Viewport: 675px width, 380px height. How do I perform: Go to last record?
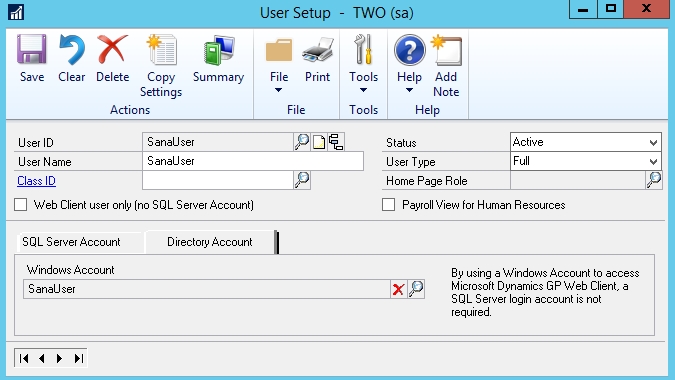pyautogui.click(x=78, y=358)
